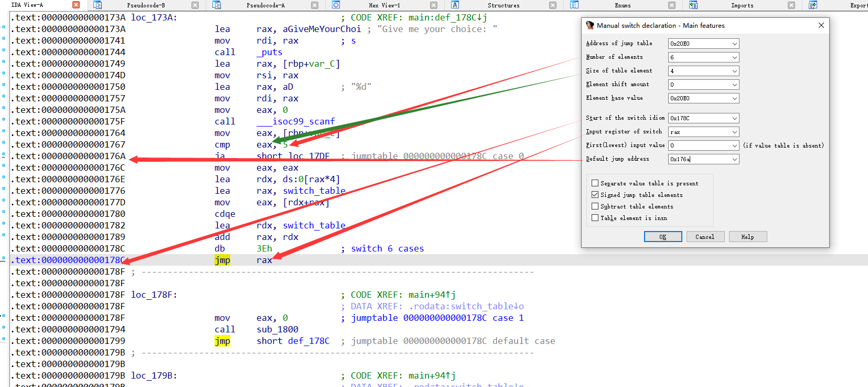868x387 pixels.
Task: Select the highlighted jmp rax instruction
Action: (x=243, y=260)
